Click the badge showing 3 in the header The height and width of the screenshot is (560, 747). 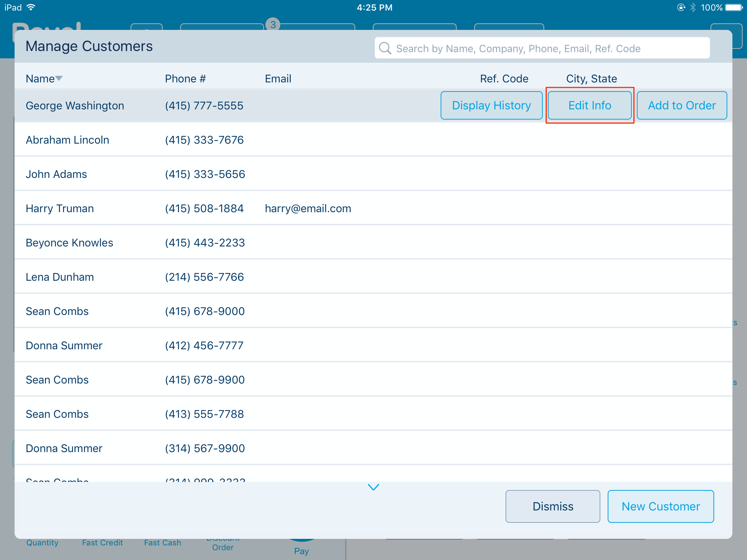(273, 24)
